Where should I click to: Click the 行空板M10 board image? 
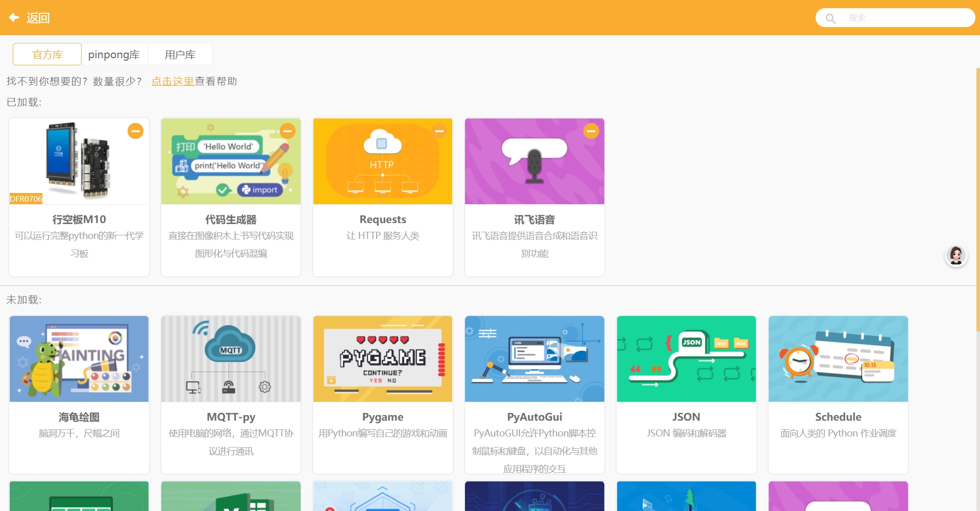[x=79, y=161]
